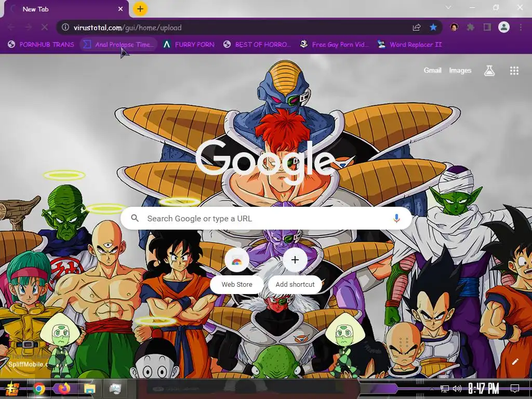The image size is (532, 399).
Task: Go forward to the next page
Action: [28, 28]
